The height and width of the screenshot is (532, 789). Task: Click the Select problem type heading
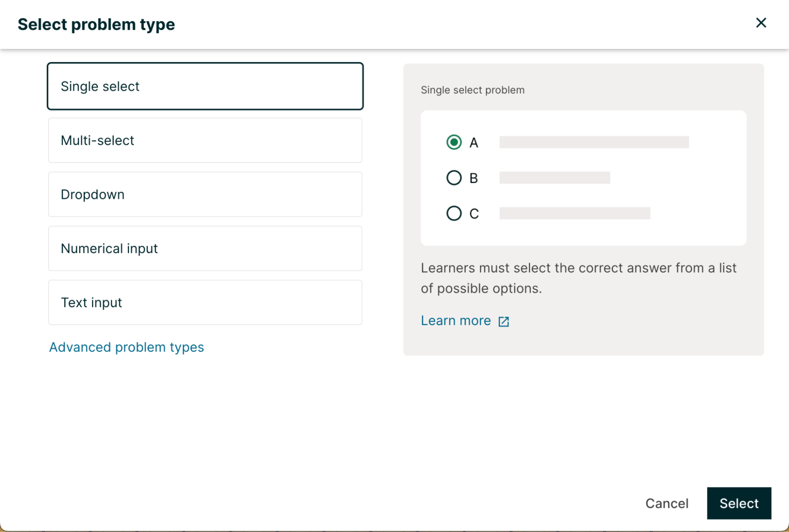(x=96, y=24)
